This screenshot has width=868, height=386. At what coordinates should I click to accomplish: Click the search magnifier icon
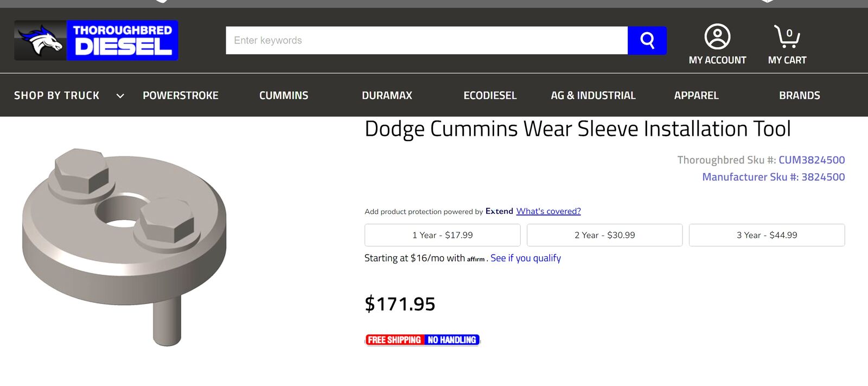[x=647, y=40]
